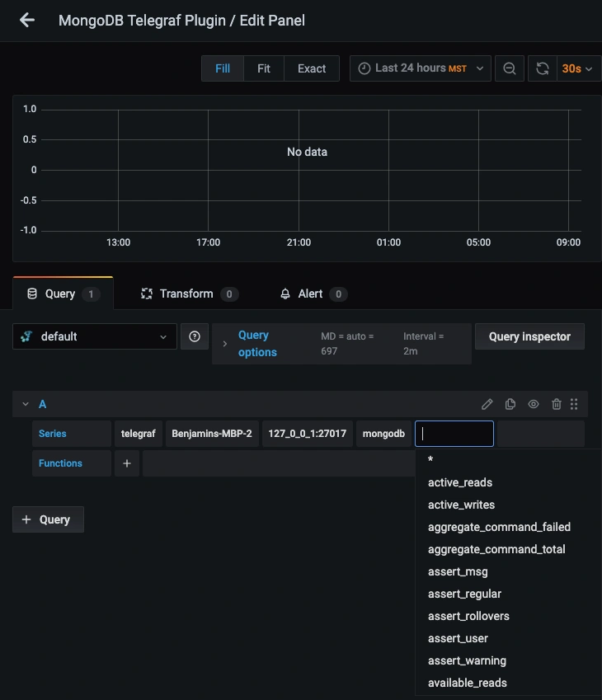
Task: Choose active_writes from the metric list
Action: [461, 505]
